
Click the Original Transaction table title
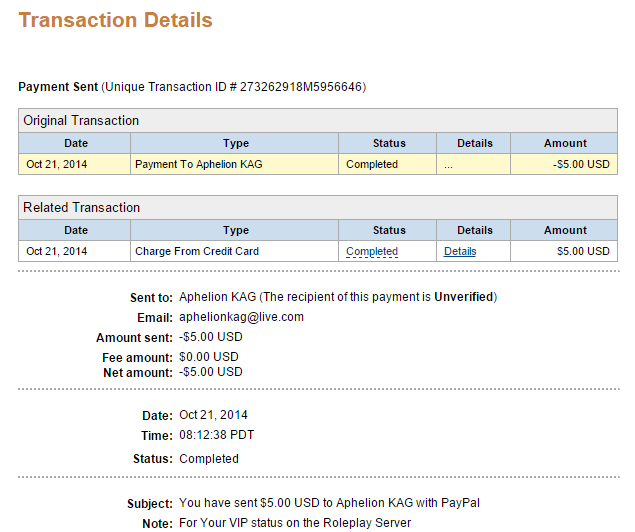(82, 120)
